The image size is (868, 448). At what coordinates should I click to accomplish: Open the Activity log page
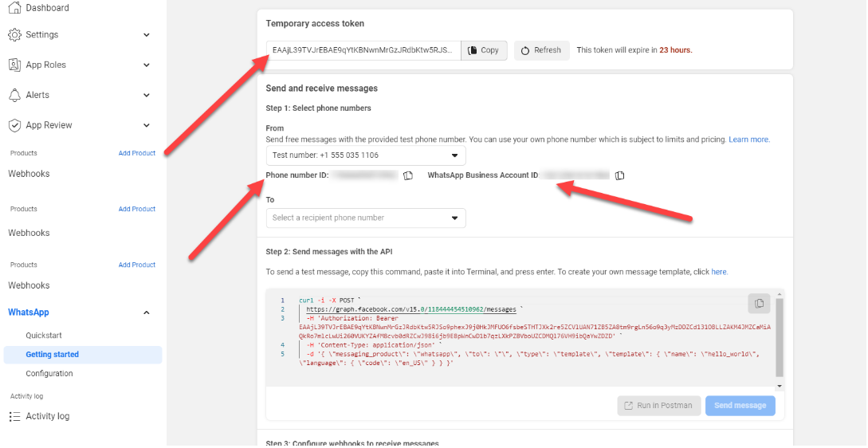[x=48, y=416]
